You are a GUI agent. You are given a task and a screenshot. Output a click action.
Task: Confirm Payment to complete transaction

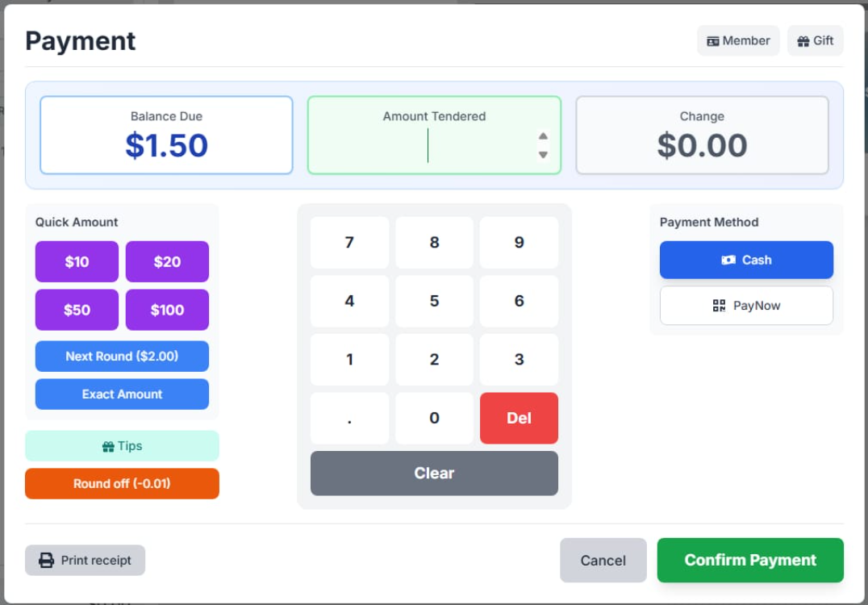749,560
